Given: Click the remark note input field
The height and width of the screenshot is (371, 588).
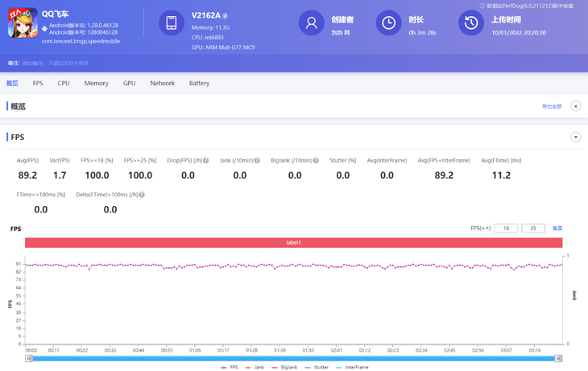Looking at the screenshot, I should (x=56, y=63).
